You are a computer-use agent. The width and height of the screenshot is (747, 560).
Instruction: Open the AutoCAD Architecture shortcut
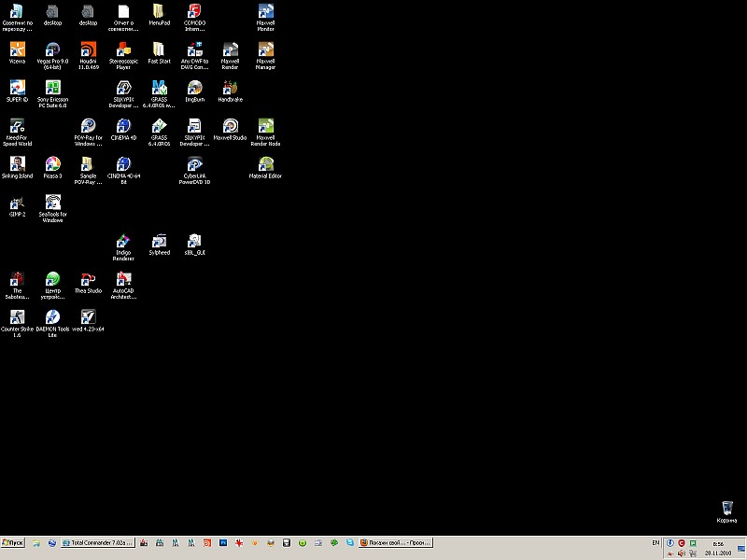[x=123, y=280]
